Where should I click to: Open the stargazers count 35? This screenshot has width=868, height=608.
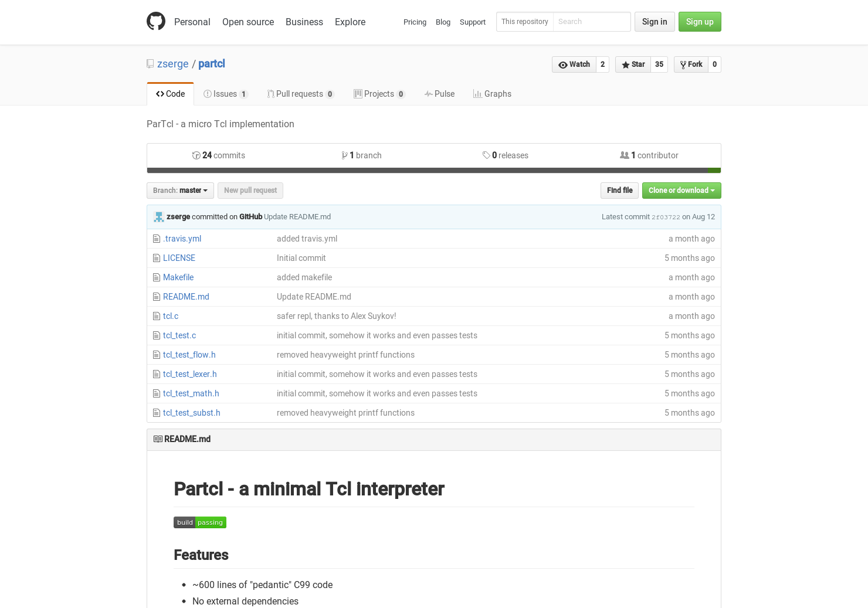659,64
